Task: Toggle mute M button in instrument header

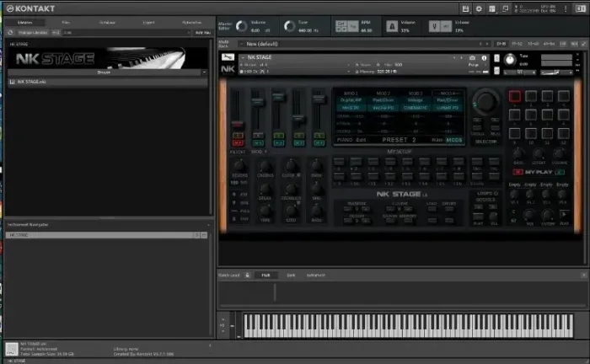Action: pyautogui.click(x=496, y=70)
